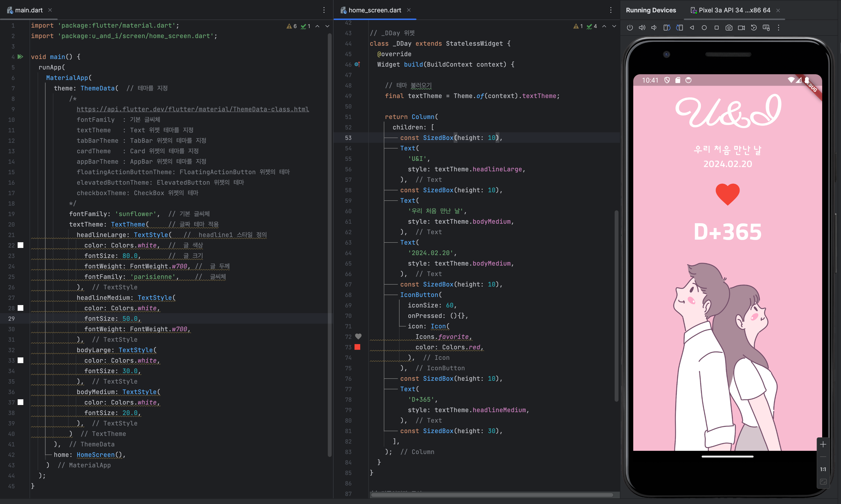The width and height of the screenshot is (841, 504).
Task: Open the ThemeData-class.html documentation link
Action: (x=193, y=109)
